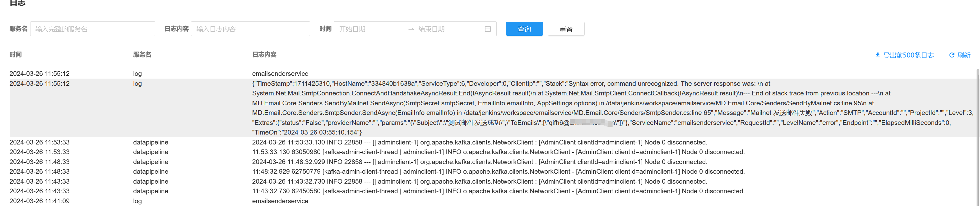Viewport: 980px width, 206px height.
Task: Click log line starting 11:48:32.929 62750779
Action: tap(498, 172)
